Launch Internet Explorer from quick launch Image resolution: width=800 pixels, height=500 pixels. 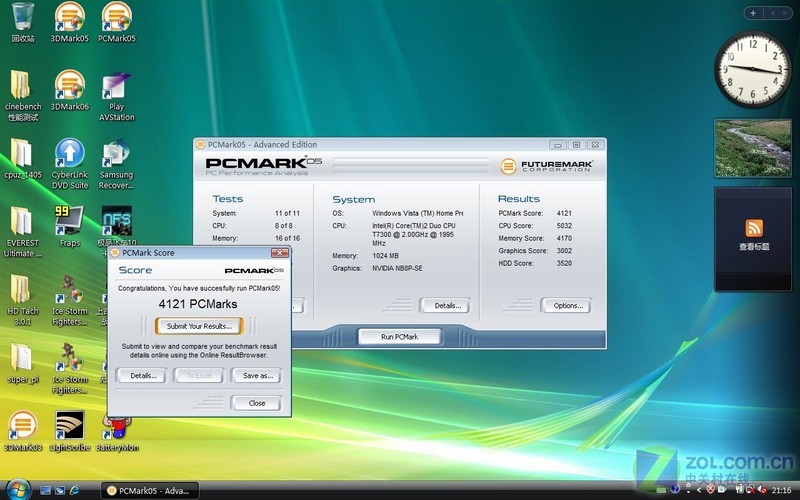coord(74,490)
